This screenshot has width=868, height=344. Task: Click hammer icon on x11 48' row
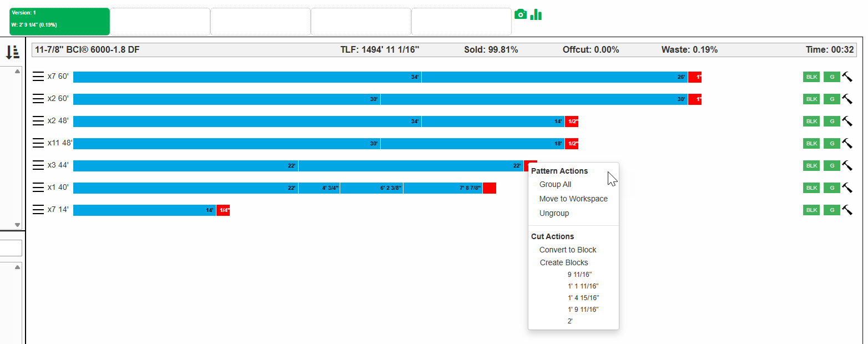coord(847,143)
